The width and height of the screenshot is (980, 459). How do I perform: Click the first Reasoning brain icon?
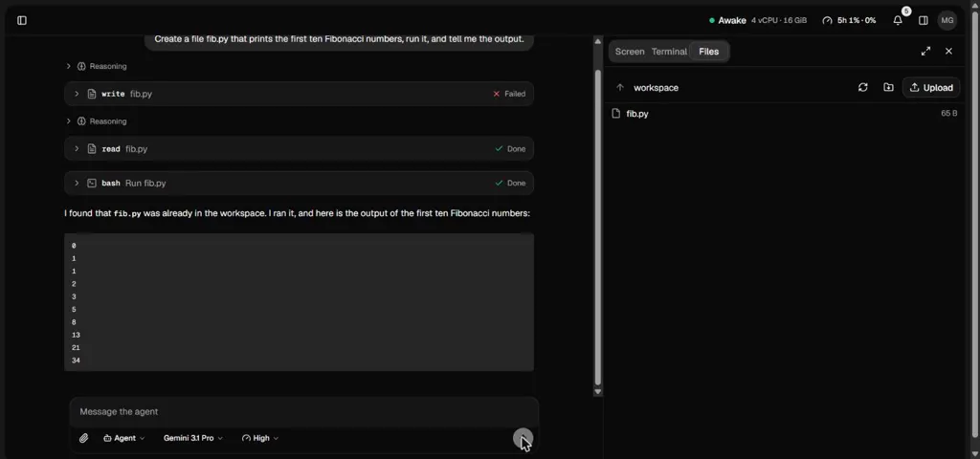81,66
